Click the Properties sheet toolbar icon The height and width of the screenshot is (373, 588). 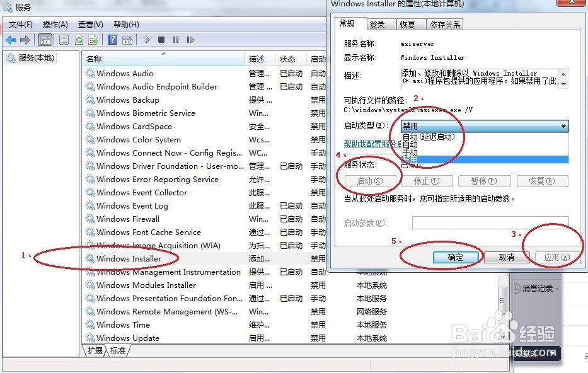(x=64, y=40)
